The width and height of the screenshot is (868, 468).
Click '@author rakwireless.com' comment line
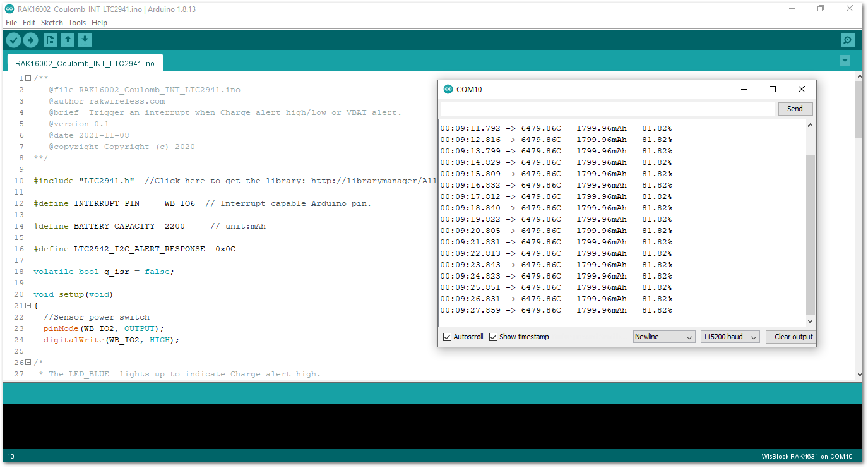tap(107, 101)
